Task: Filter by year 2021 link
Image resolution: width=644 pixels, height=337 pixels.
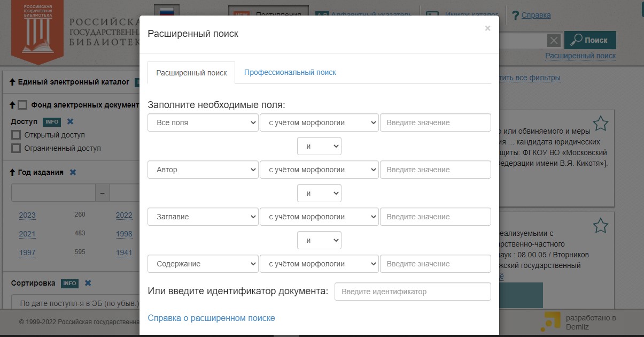Action: click(27, 234)
